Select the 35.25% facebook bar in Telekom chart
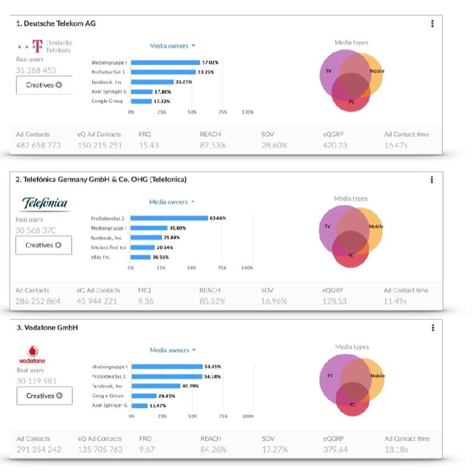Image resolution: width=476 pixels, height=476 pixels. 152,82
